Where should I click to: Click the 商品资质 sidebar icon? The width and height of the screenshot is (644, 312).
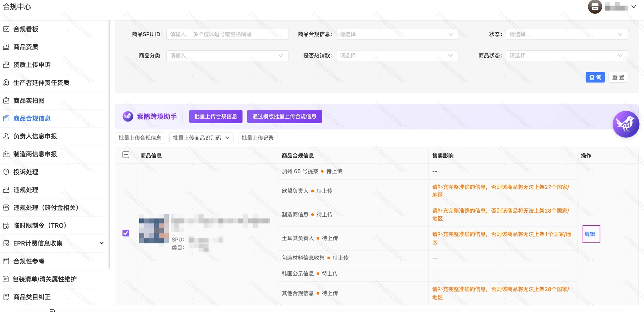(6, 47)
